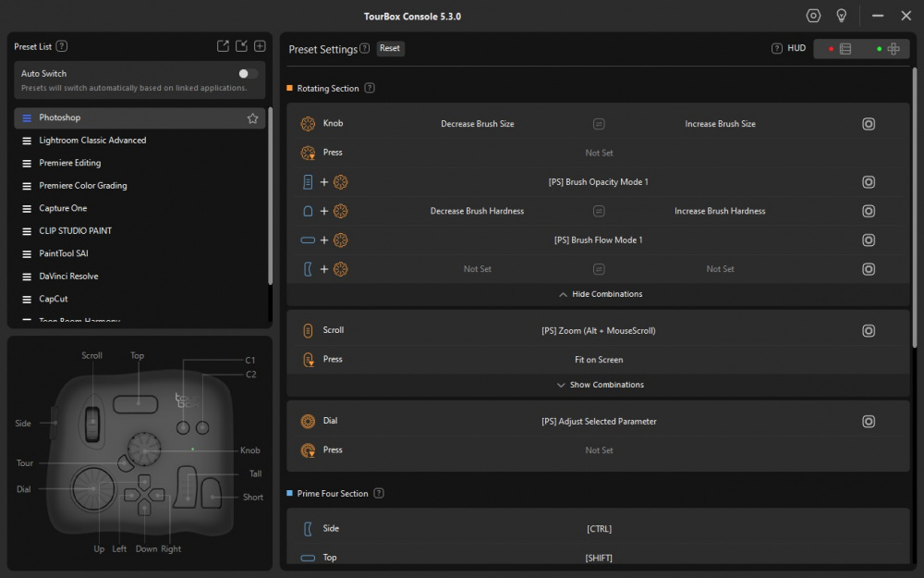
Task: Open HUD settings for Brush Hardness row
Action: coord(869,211)
